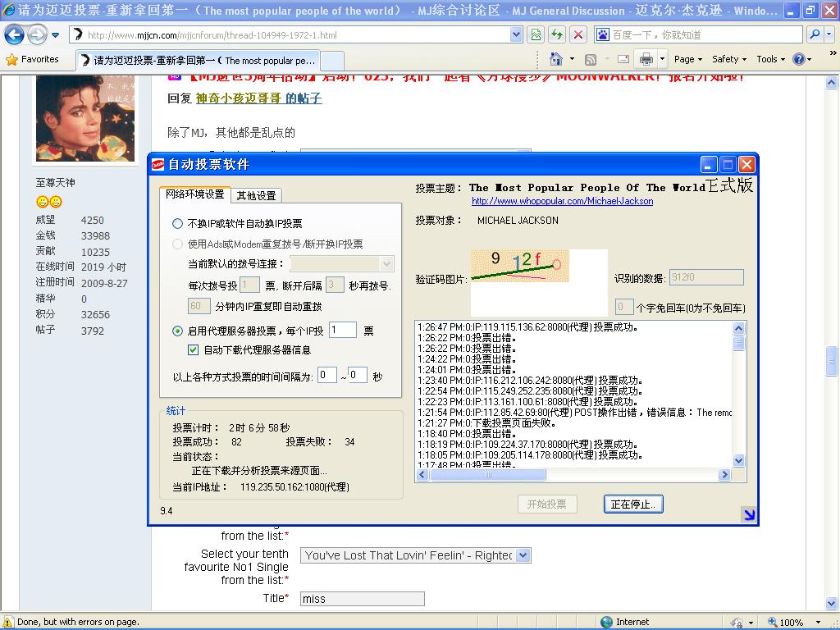840x630 pixels.
Task: Open the Home page icon
Action: tap(555, 59)
